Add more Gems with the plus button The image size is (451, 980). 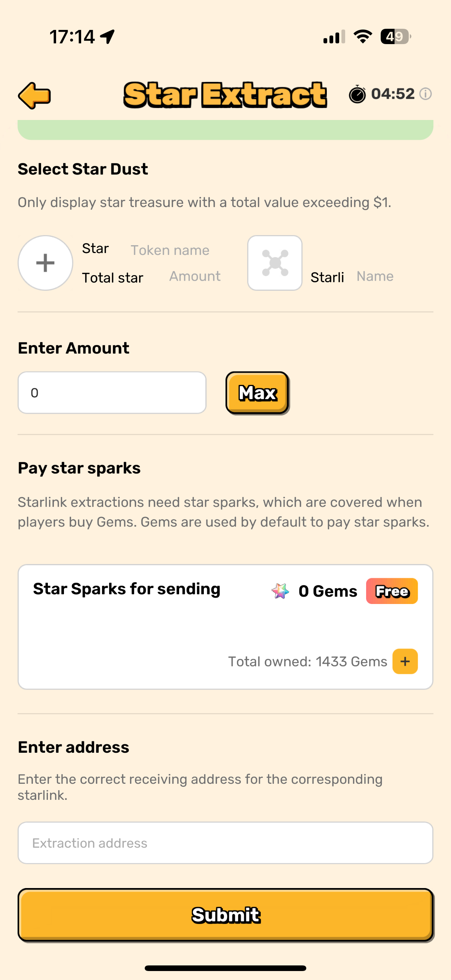[405, 661]
